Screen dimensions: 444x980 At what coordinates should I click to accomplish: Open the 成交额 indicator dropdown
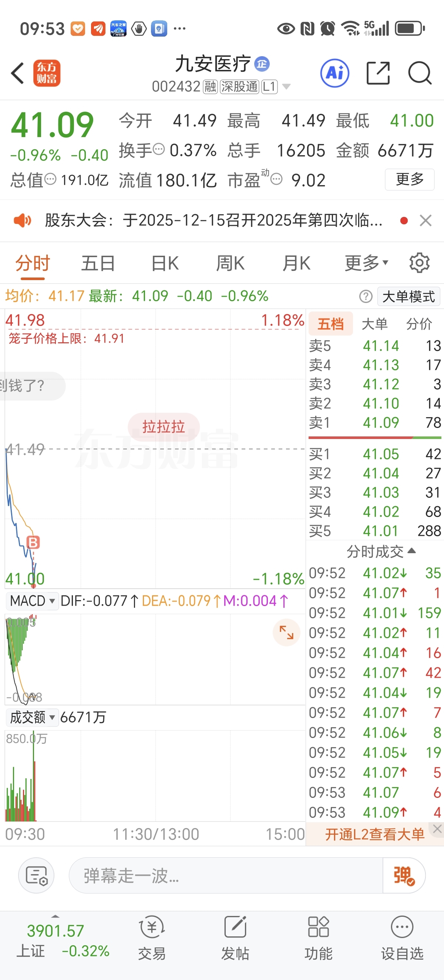[32, 717]
